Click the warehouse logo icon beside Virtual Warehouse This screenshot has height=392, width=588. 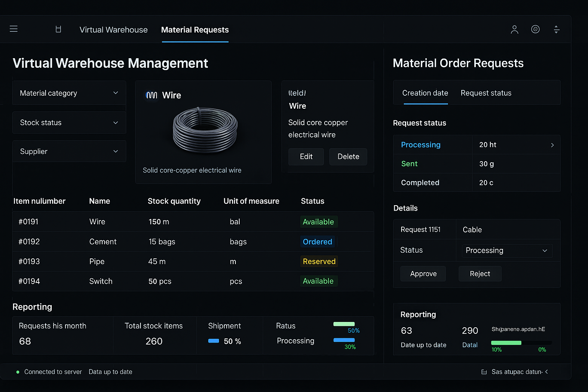[58, 29]
